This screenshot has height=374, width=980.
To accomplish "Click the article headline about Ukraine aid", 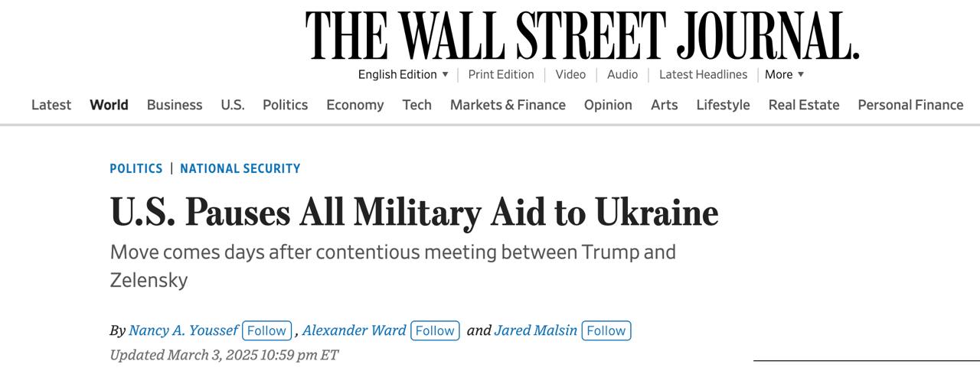I will point(414,212).
